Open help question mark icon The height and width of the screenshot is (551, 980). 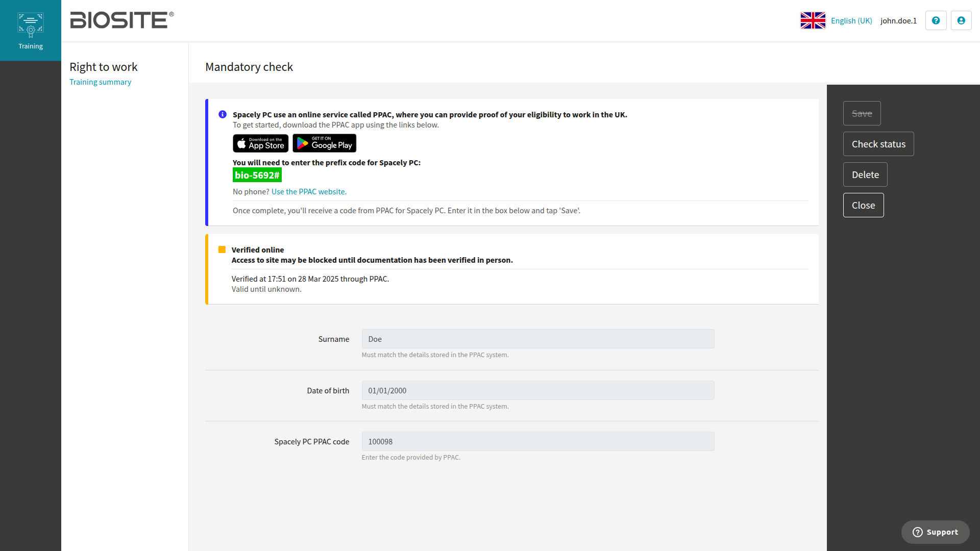coord(936,20)
